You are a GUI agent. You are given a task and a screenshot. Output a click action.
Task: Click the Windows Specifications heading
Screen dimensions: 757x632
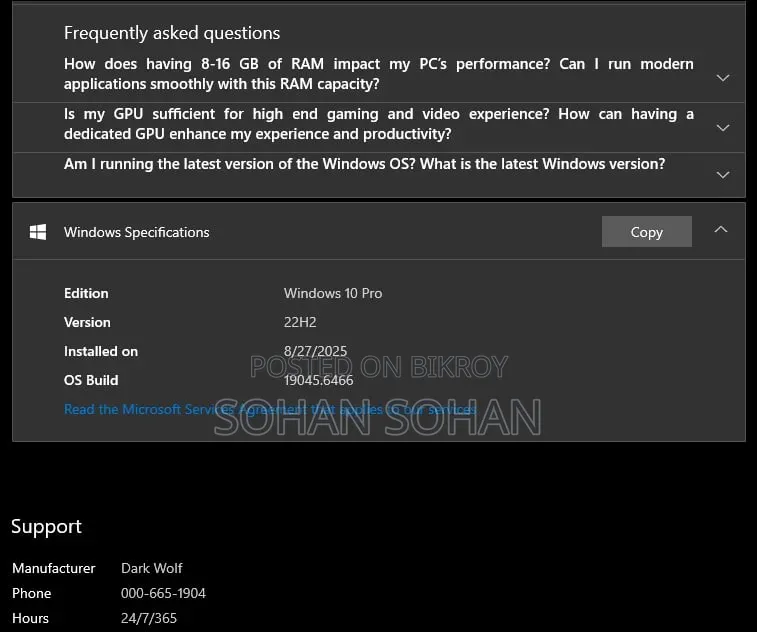(x=137, y=232)
